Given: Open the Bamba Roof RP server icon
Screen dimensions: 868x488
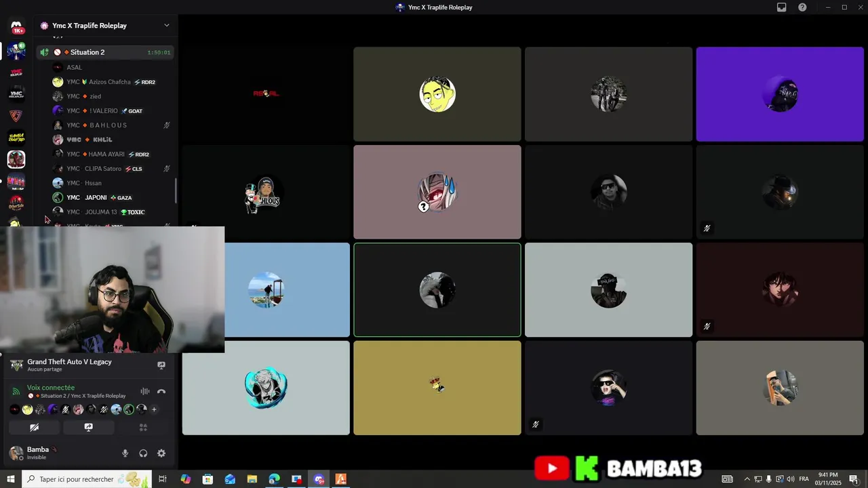Looking at the screenshot, I should 16,138.
